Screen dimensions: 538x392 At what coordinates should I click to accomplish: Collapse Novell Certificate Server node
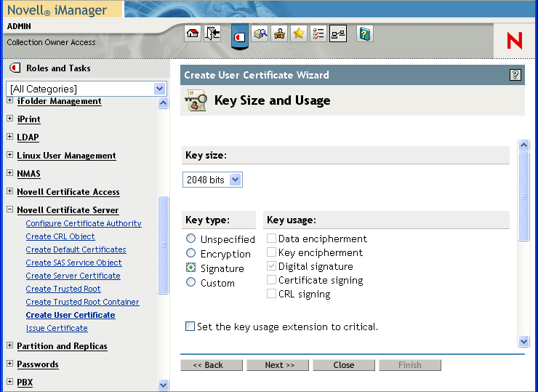pyautogui.click(x=10, y=209)
